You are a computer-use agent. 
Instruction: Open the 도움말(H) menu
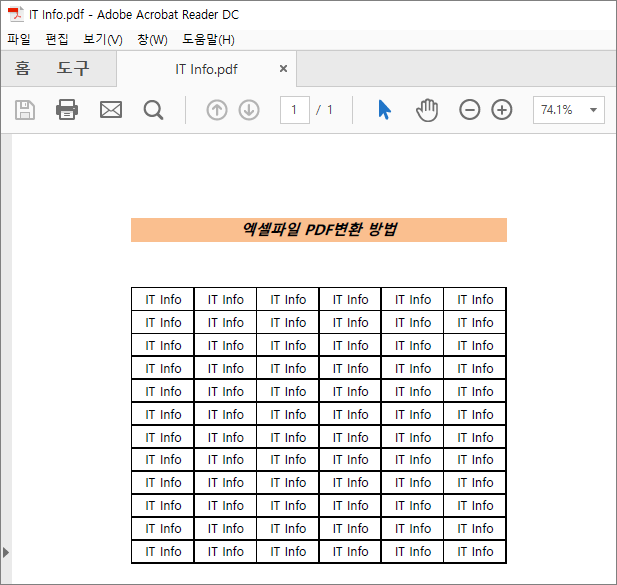(208, 39)
